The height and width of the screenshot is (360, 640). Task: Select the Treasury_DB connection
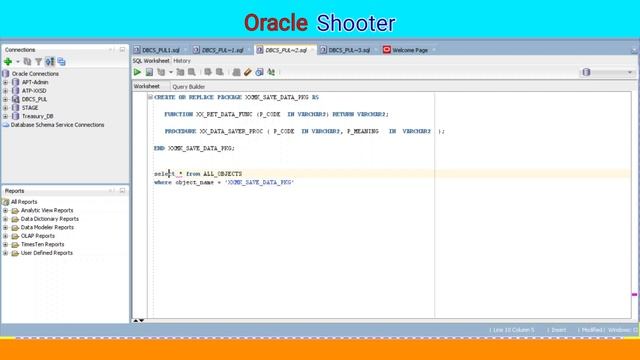click(x=38, y=116)
